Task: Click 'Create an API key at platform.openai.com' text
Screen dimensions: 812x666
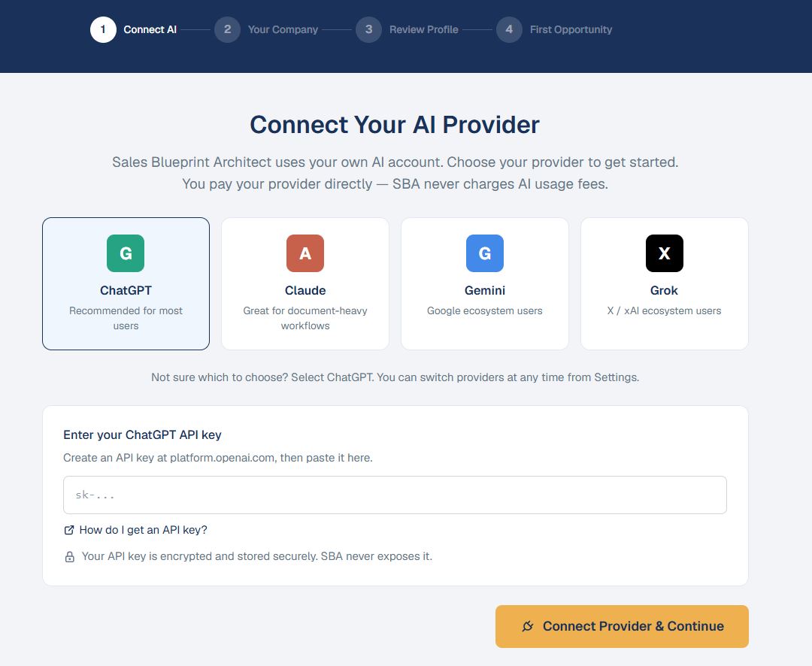Action: pos(218,458)
